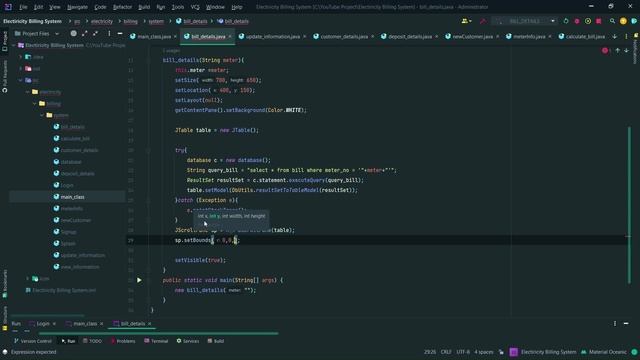
Task: Expand the icon folder node
Action: [x=28, y=279]
